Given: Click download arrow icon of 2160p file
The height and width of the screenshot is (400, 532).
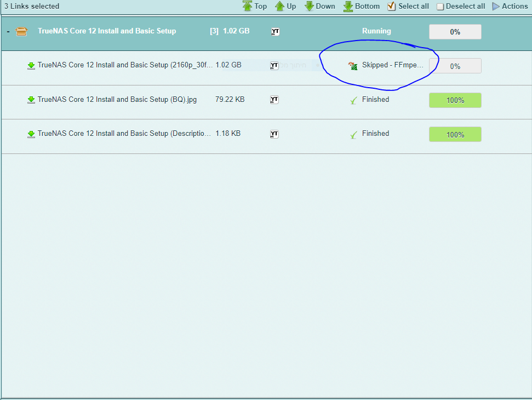Looking at the screenshot, I should tap(31, 65).
